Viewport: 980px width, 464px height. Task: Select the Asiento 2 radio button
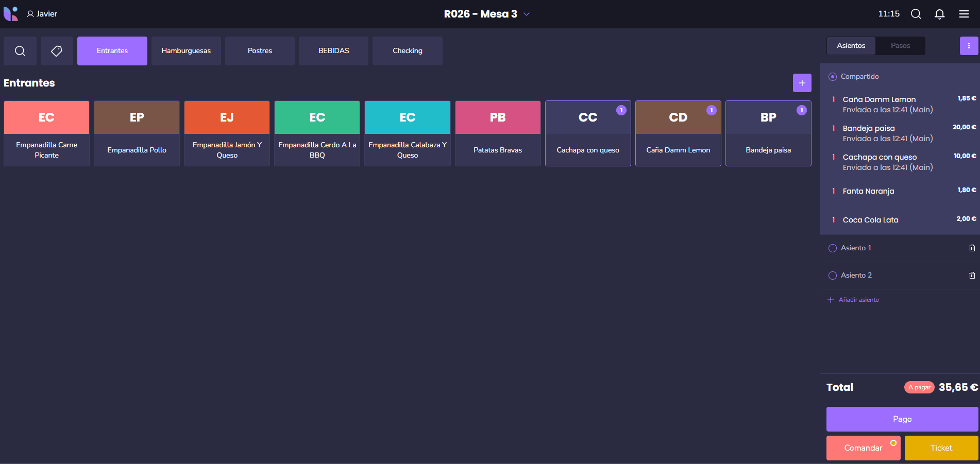tap(833, 276)
